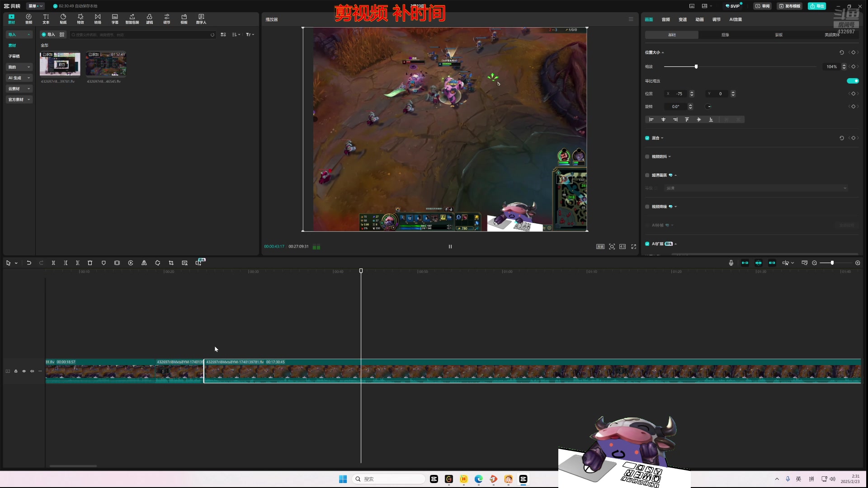868x488 pixels.
Task: Click the rotation dial control
Action: 708,107
